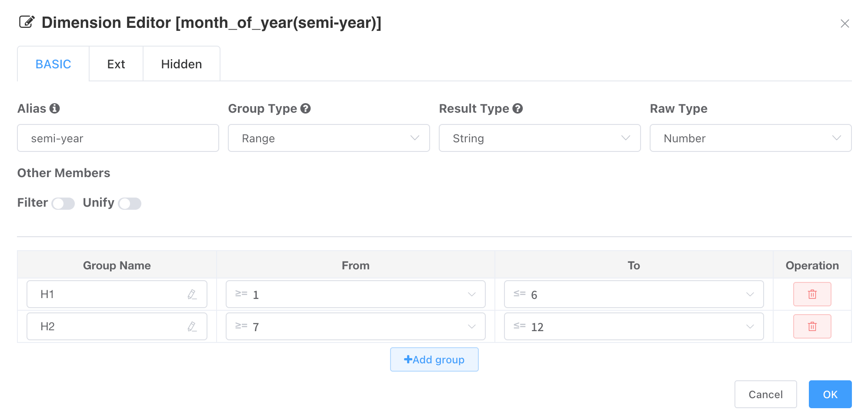Expand the H1 From value dropdown
The width and height of the screenshot is (868, 416).
(x=355, y=294)
